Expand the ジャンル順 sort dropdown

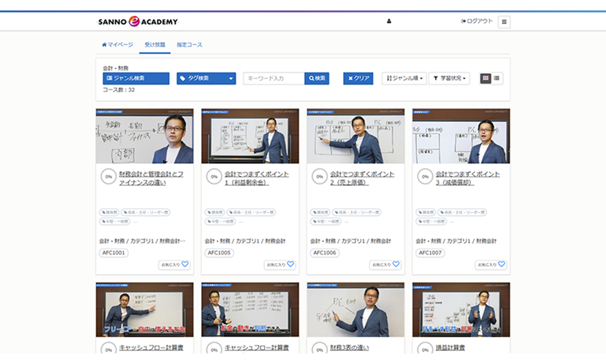pyautogui.click(x=404, y=78)
